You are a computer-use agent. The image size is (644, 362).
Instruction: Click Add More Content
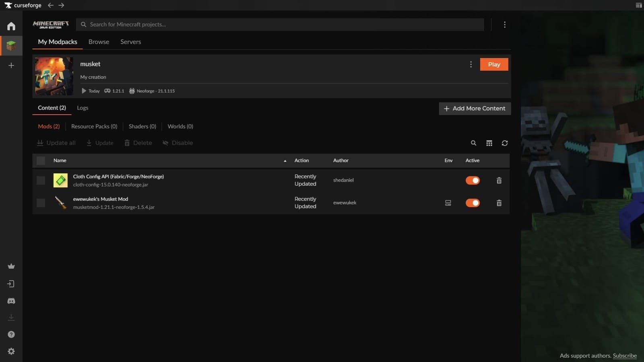[x=474, y=108]
